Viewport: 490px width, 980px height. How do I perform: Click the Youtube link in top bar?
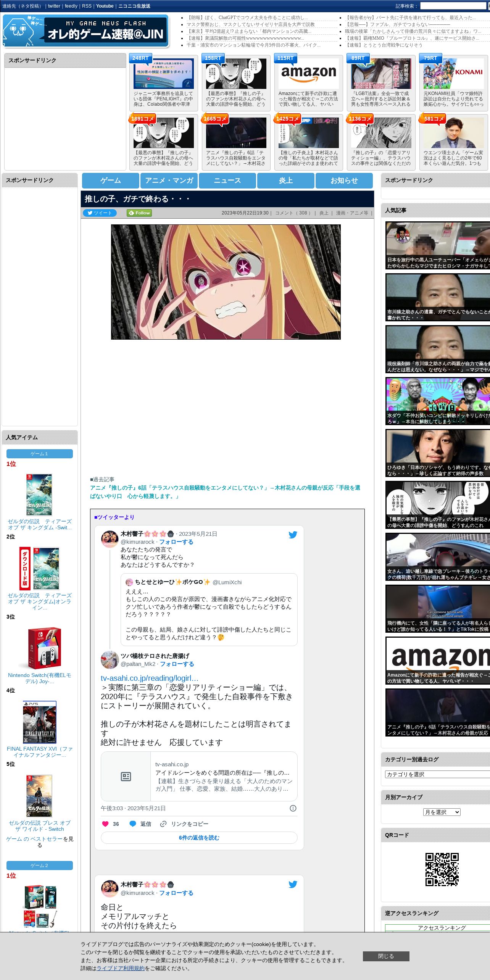pyautogui.click(x=105, y=6)
